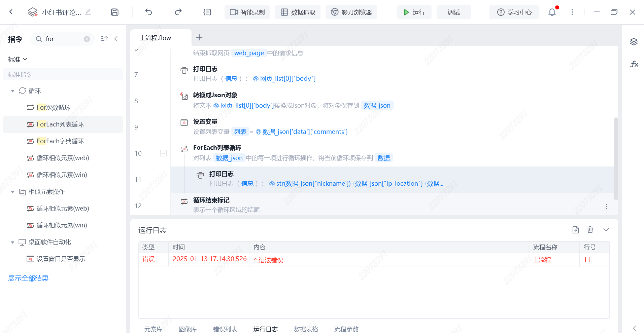
Task: Launch 影刀浏览器
Action: coord(351,12)
